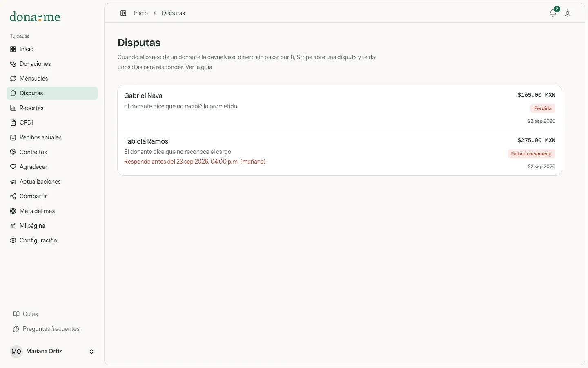Click the CFDI document icon

click(13, 123)
